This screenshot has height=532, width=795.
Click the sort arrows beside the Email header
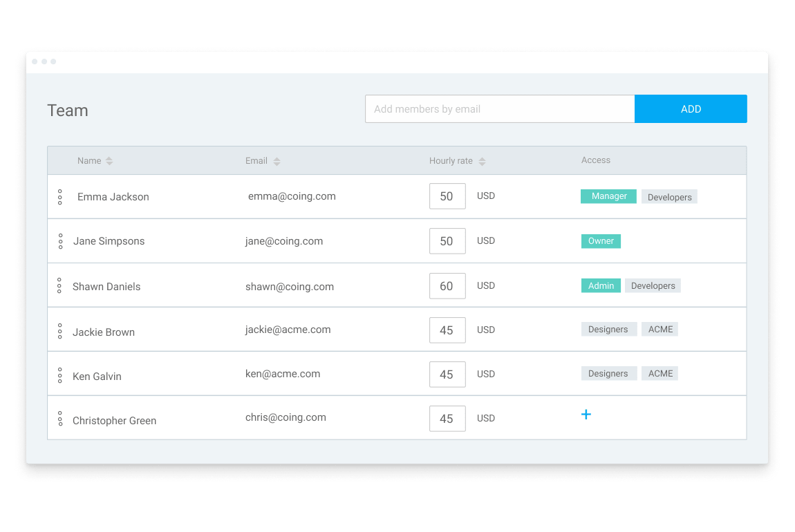pos(276,160)
